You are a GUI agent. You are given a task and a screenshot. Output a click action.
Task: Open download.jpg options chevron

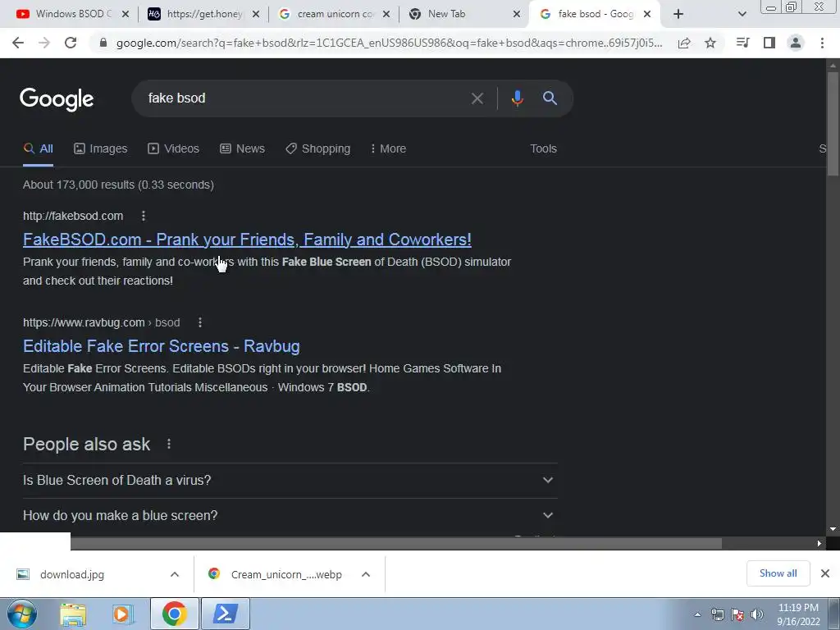click(x=175, y=574)
